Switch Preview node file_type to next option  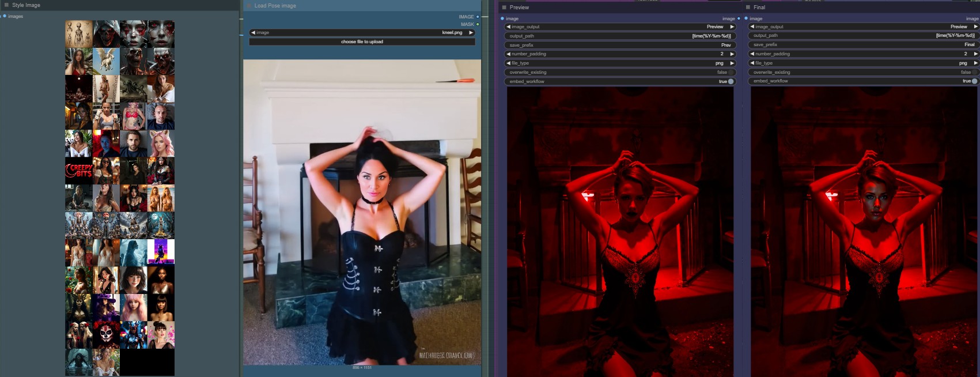pyautogui.click(x=732, y=63)
